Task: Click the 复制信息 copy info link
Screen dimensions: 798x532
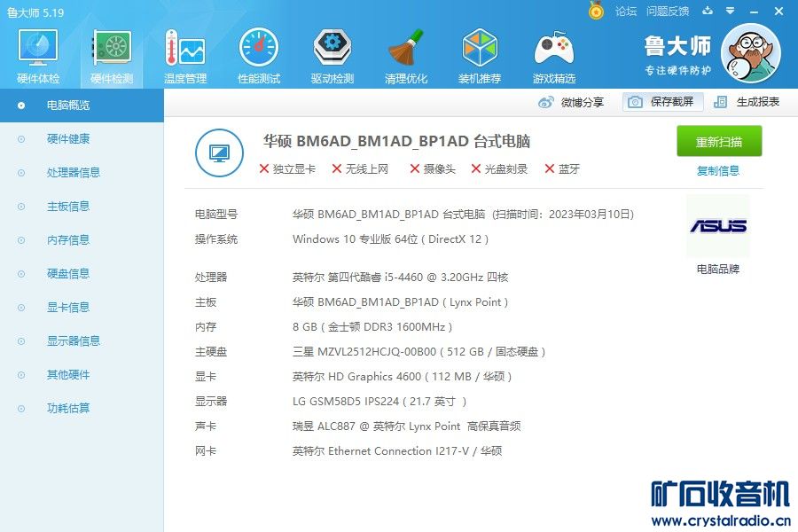Action: (x=717, y=170)
